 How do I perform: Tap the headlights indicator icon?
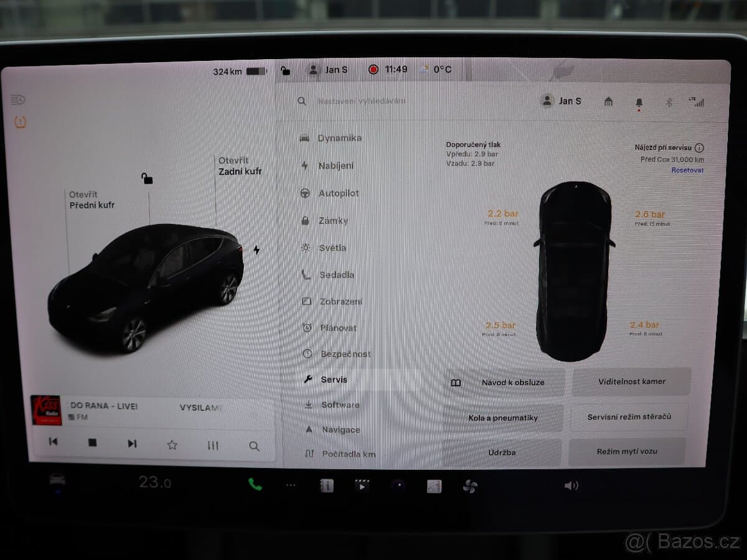[x=18, y=100]
